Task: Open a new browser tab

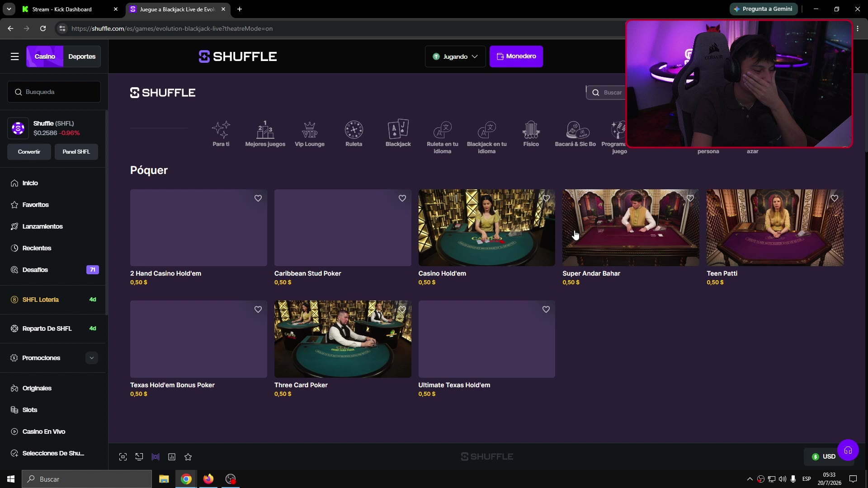Action: click(240, 9)
